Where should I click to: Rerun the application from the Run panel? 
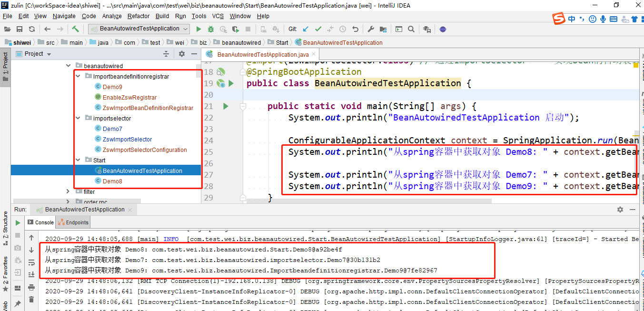18,222
